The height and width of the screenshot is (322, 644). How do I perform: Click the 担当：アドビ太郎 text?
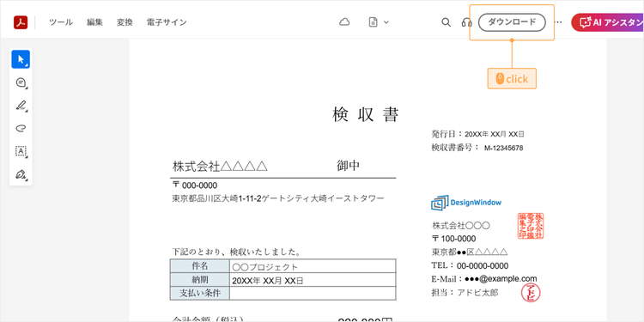tap(465, 293)
